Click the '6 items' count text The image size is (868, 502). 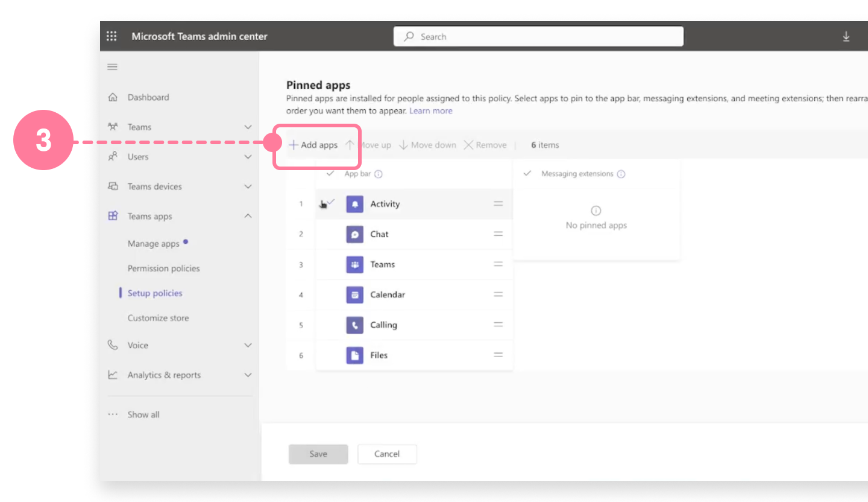click(545, 145)
